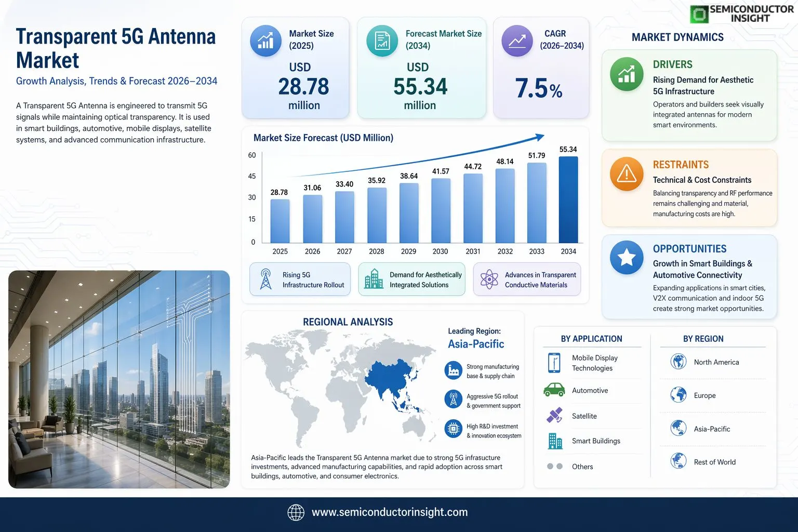Click the 'Market Size Forecast (USD Million)' chart title
The height and width of the screenshot is (532, 798).
point(323,138)
